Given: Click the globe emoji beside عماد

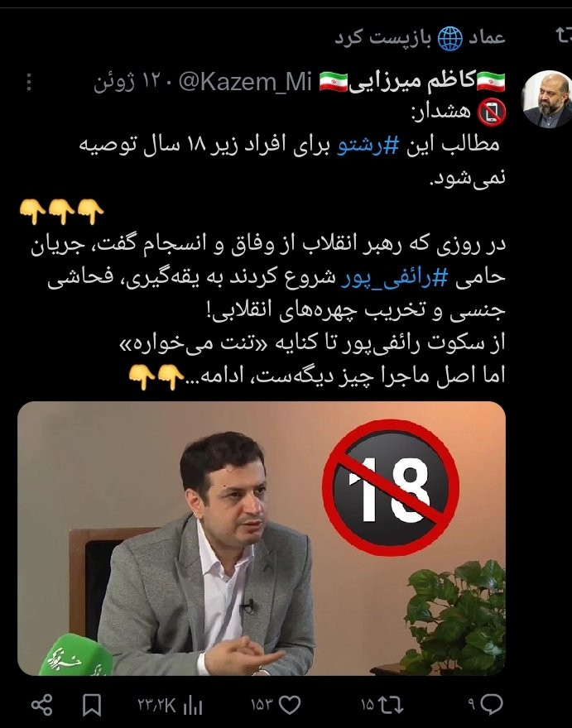Looking at the screenshot, I should point(449,38).
